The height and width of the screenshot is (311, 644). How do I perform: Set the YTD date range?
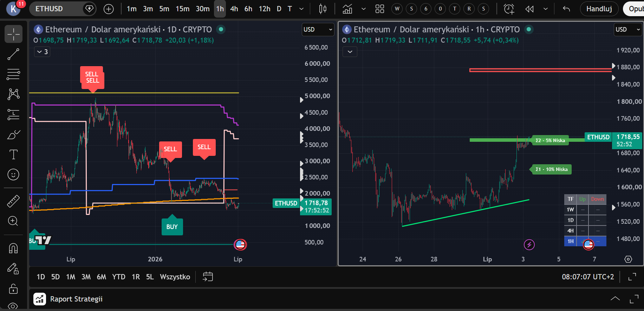click(x=119, y=277)
